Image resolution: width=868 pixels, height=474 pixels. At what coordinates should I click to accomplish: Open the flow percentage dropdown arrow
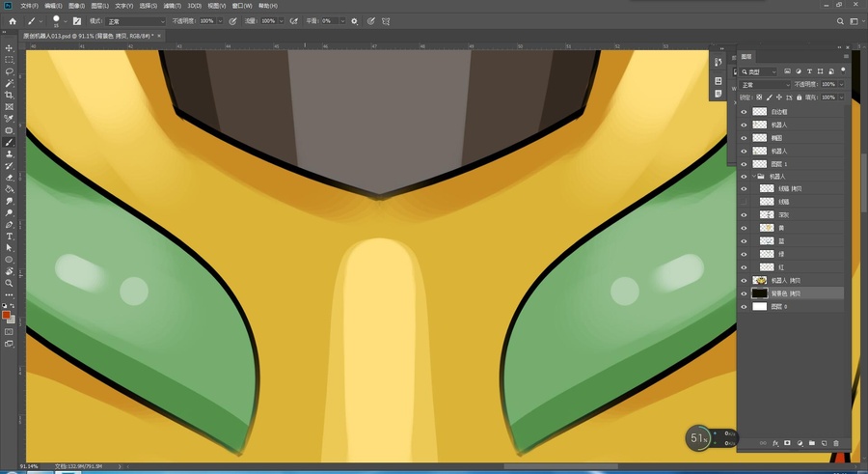(281, 21)
